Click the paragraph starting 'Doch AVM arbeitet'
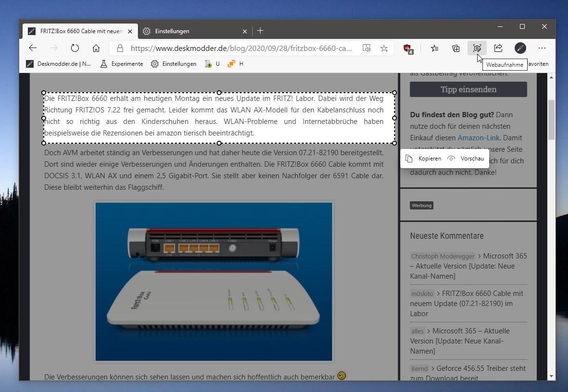 point(214,170)
